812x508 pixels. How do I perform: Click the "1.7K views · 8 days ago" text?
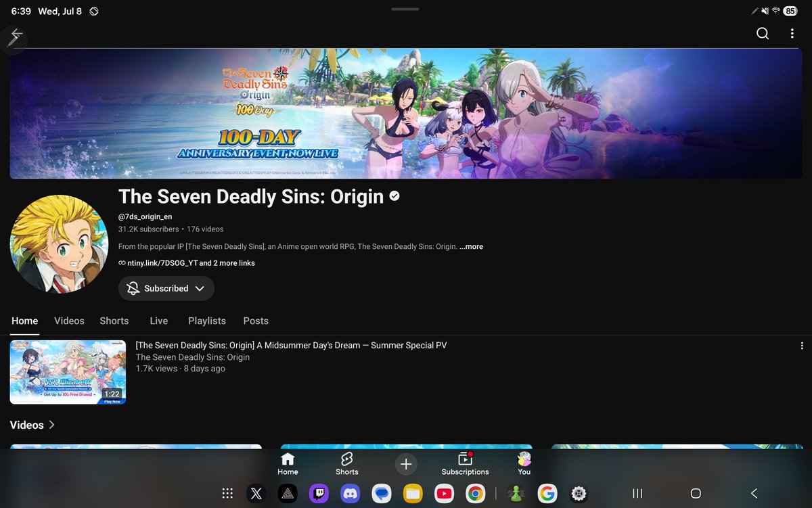click(x=181, y=369)
